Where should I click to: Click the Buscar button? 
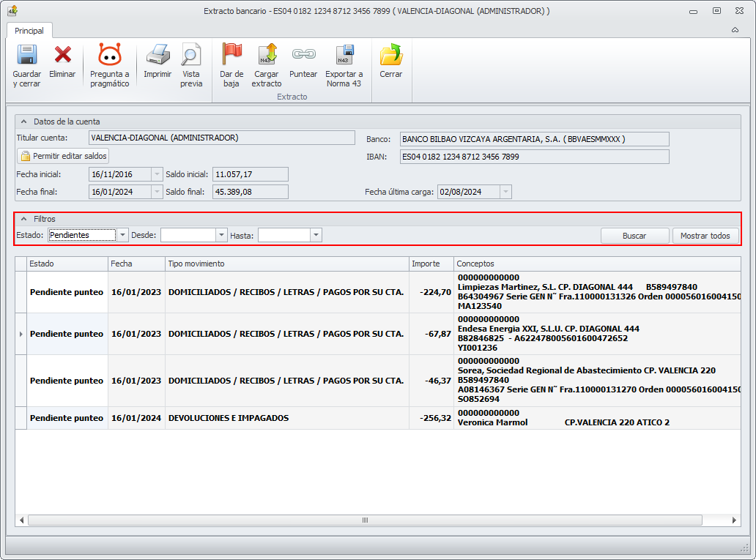point(634,236)
